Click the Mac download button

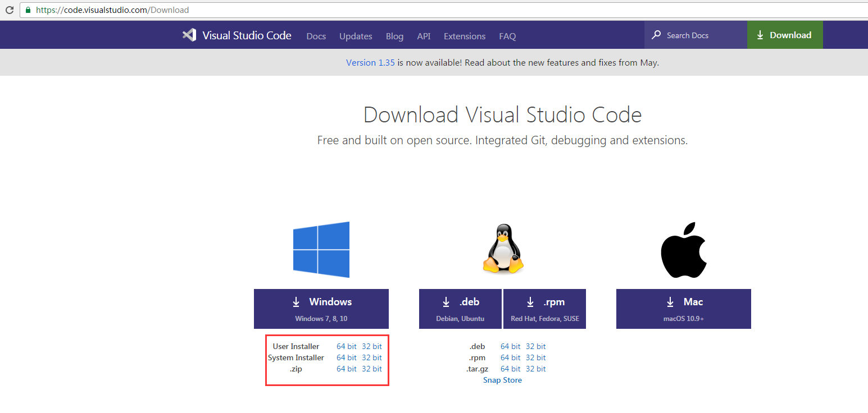point(684,309)
